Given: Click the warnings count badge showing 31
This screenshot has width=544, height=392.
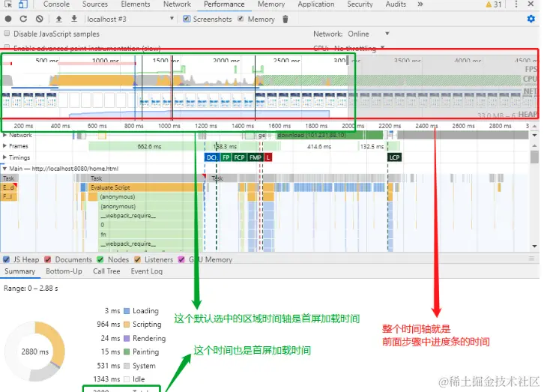Looking at the screenshot, I should pos(494,4).
